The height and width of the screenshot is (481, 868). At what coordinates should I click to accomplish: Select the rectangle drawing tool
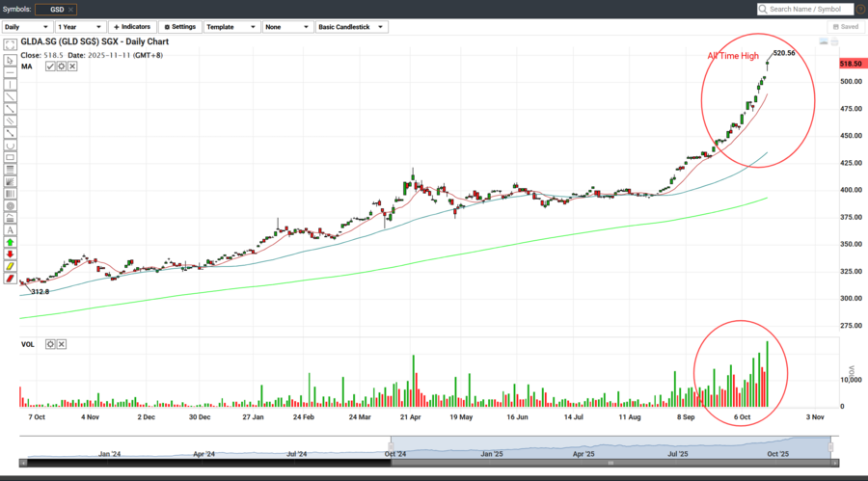pyautogui.click(x=10, y=156)
